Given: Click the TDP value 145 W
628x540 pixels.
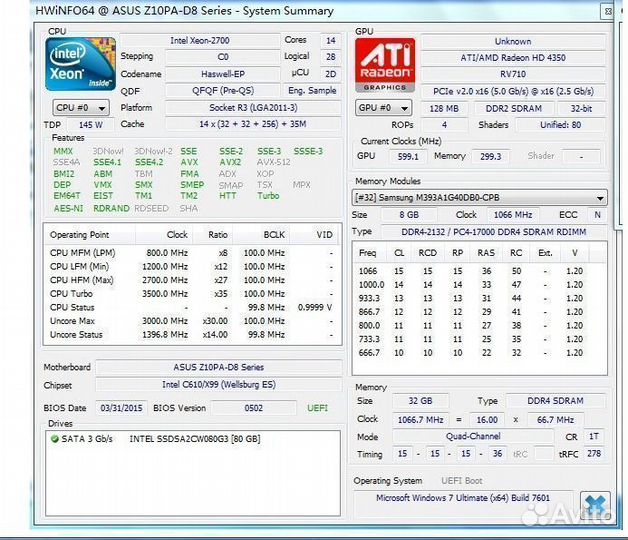Looking at the screenshot, I should coord(91,125).
